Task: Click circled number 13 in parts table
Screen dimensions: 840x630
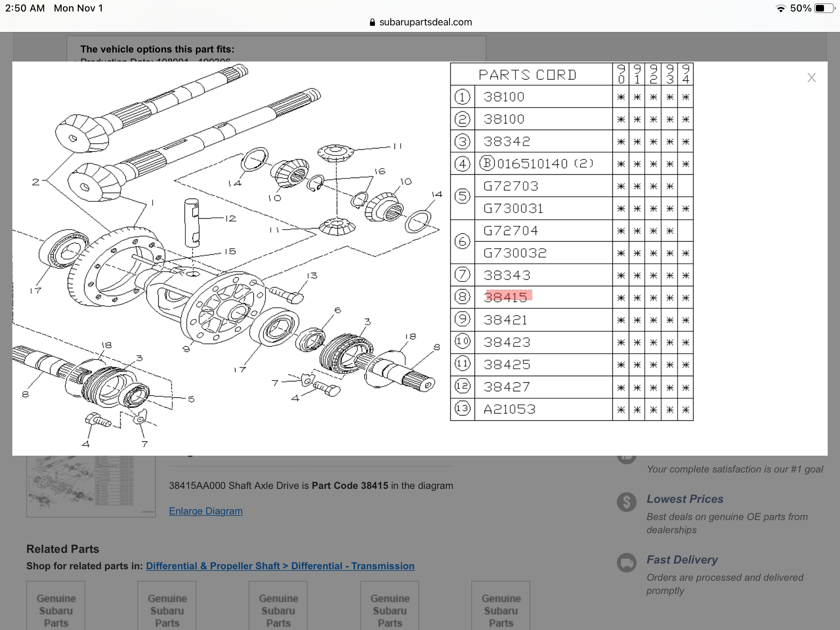Action: point(462,409)
